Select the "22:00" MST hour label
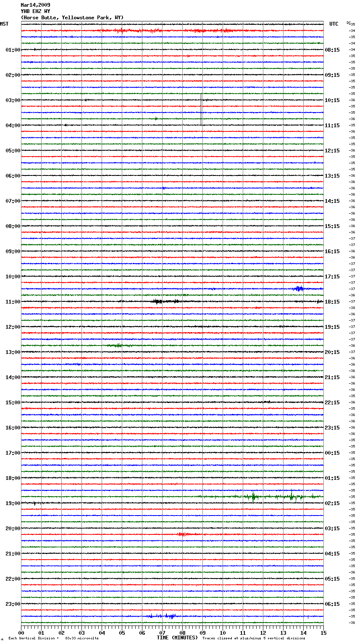The width and height of the screenshot is (357, 644). [x=13, y=579]
